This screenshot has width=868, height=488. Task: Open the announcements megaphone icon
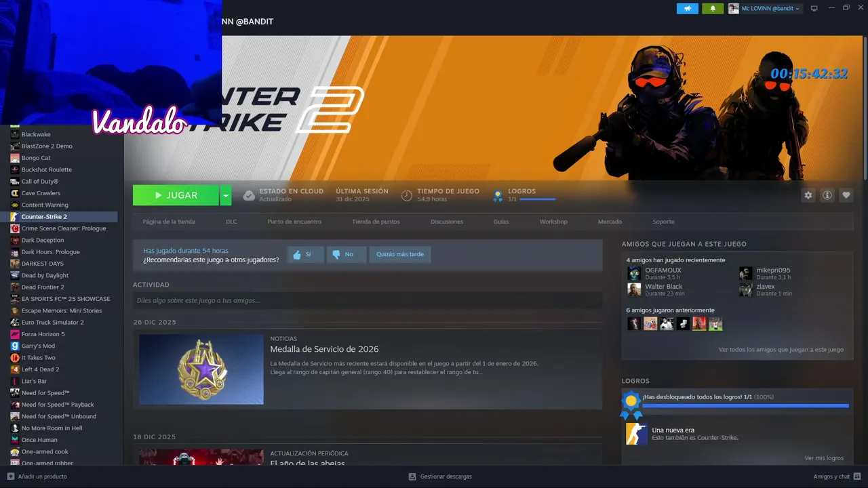(x=687, y=9)
